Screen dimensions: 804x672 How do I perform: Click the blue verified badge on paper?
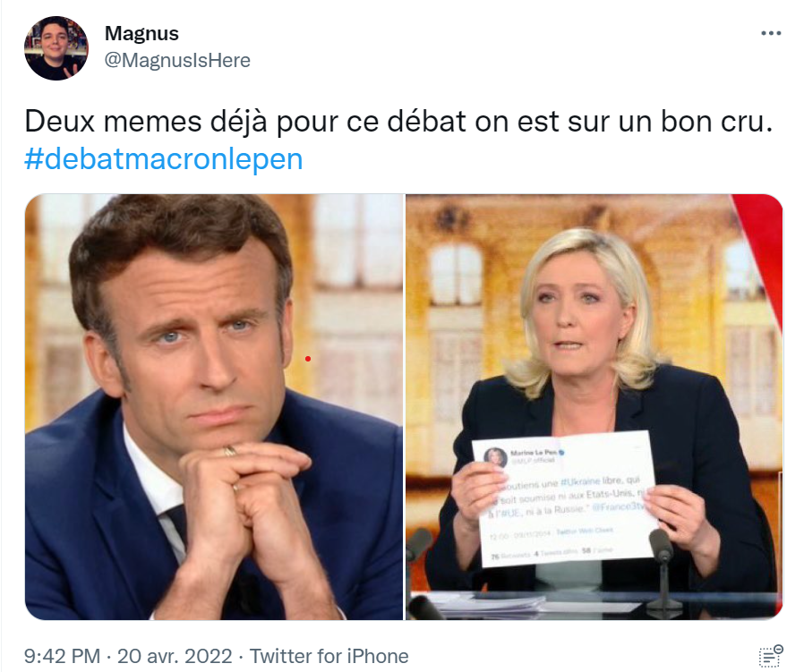coord(561,453)
